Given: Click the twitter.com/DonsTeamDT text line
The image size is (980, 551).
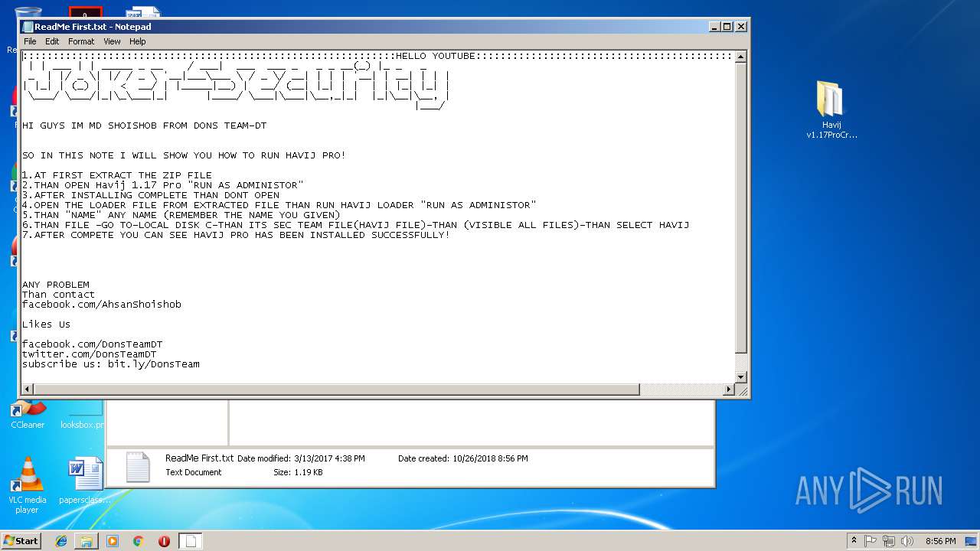Looking at the screenshot, I should (90, 354).
